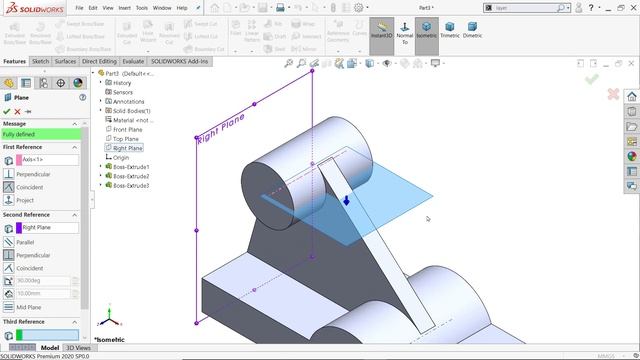Toggle Second Reference Coincident constraint
The width and height of the screenshot is (640, 360).
[9, 268]
